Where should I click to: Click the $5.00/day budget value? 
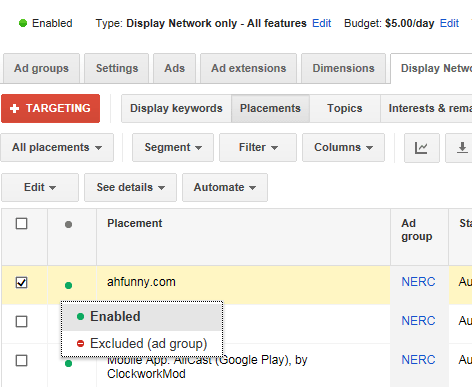(x=410, y=23)
